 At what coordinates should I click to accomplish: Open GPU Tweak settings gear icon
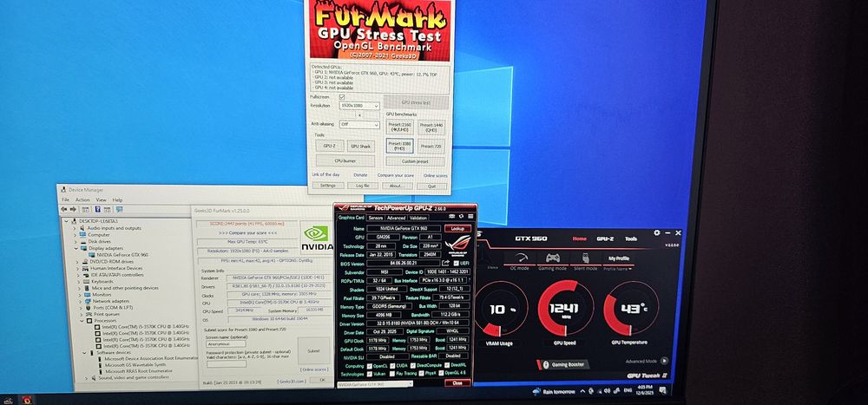[656, 233]
